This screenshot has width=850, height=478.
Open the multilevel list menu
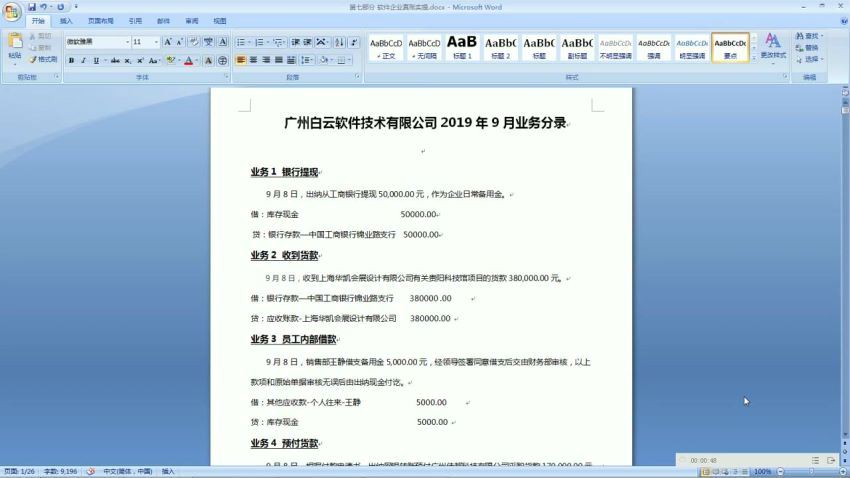point(278,42)
